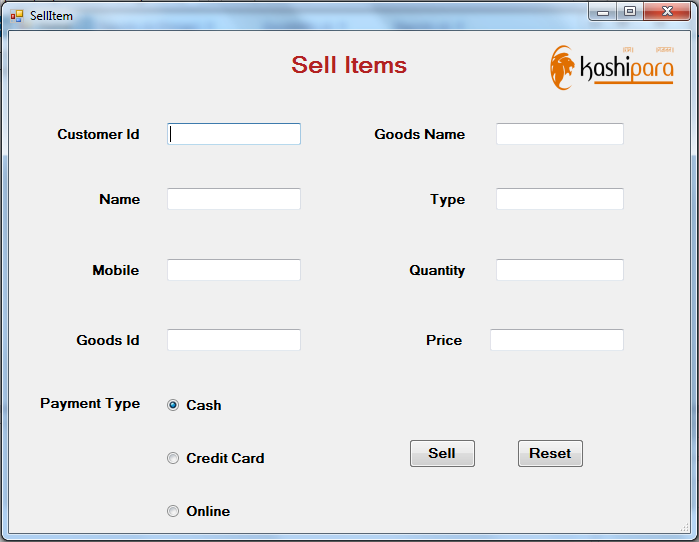Click the SellItem window title icon
This screenshot has width=699, height=542.
pyautogui.click(x=16, y=16)
